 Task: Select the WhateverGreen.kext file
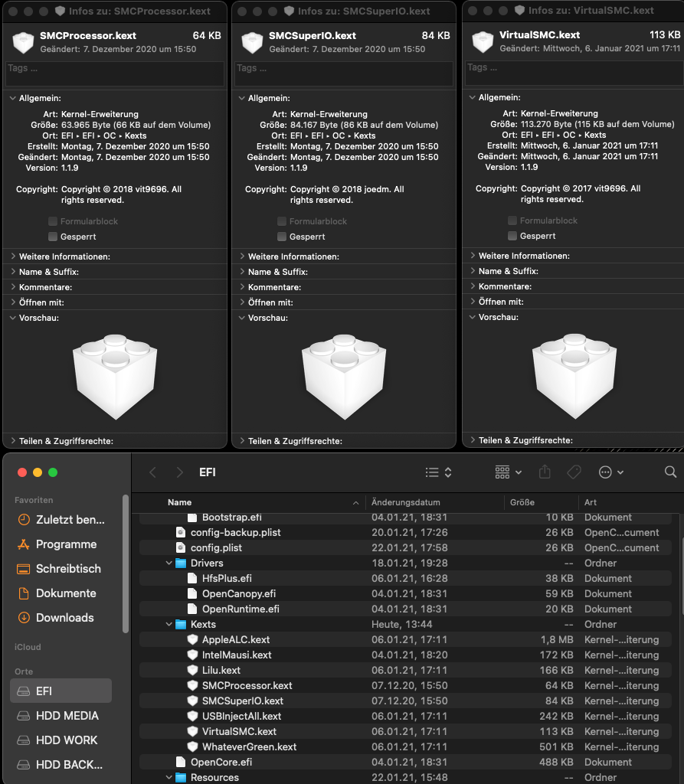click(405, 746)
